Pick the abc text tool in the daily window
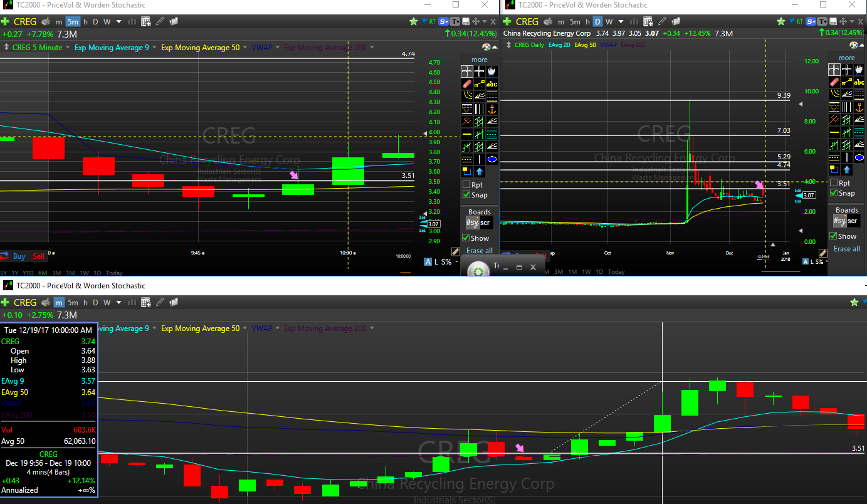 tap(859, 81)
